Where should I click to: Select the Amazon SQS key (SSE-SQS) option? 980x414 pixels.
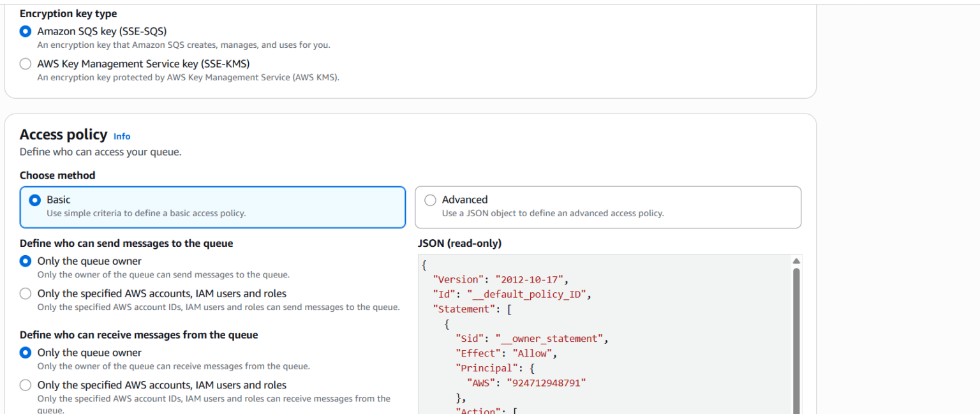pos(25,31)
